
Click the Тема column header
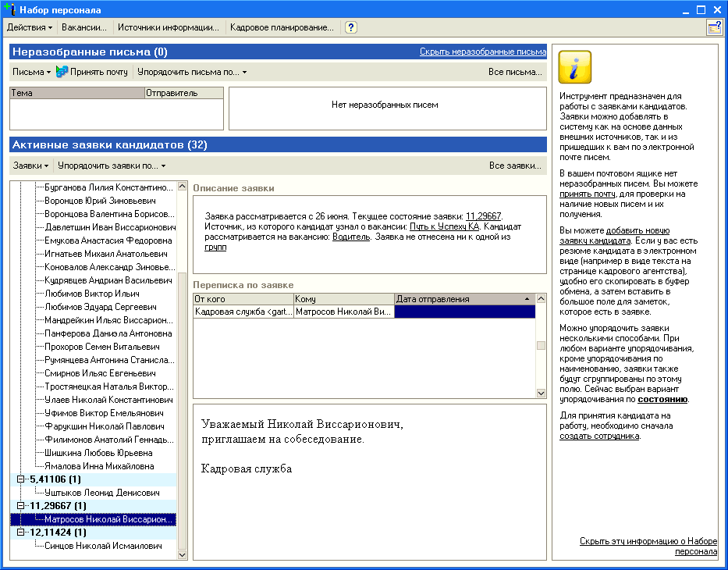coord(77,93)
